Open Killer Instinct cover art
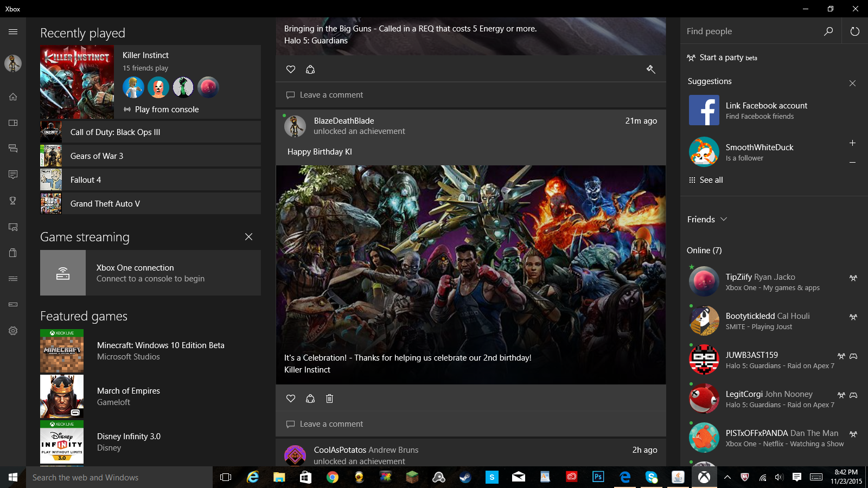868x488 pixels. click(x=77, y=82)
